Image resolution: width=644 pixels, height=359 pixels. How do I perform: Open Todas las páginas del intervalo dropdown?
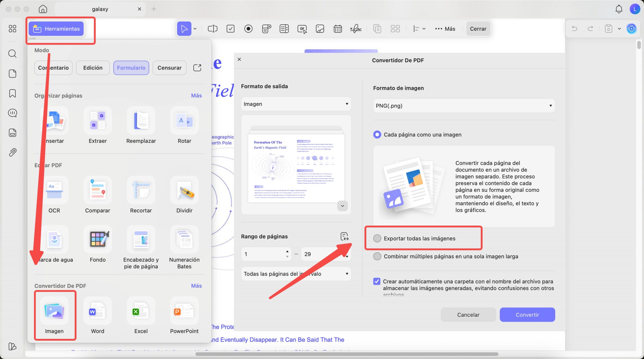pos(296,274)
